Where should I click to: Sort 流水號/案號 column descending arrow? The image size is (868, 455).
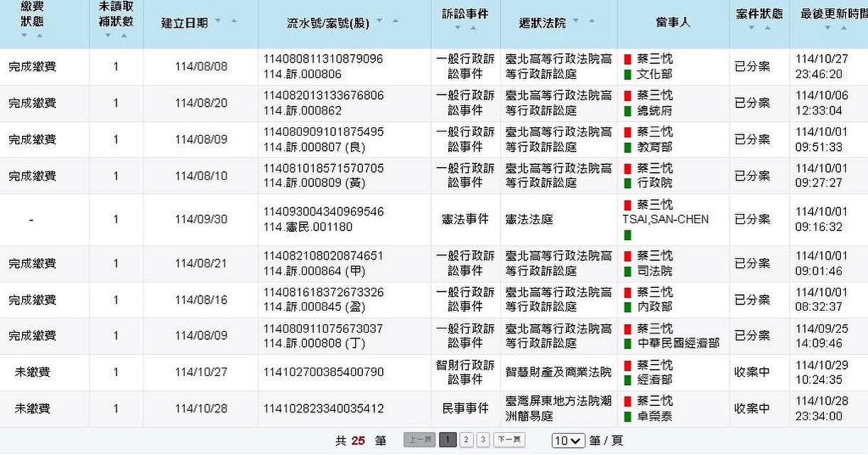[x=379, y=21]
